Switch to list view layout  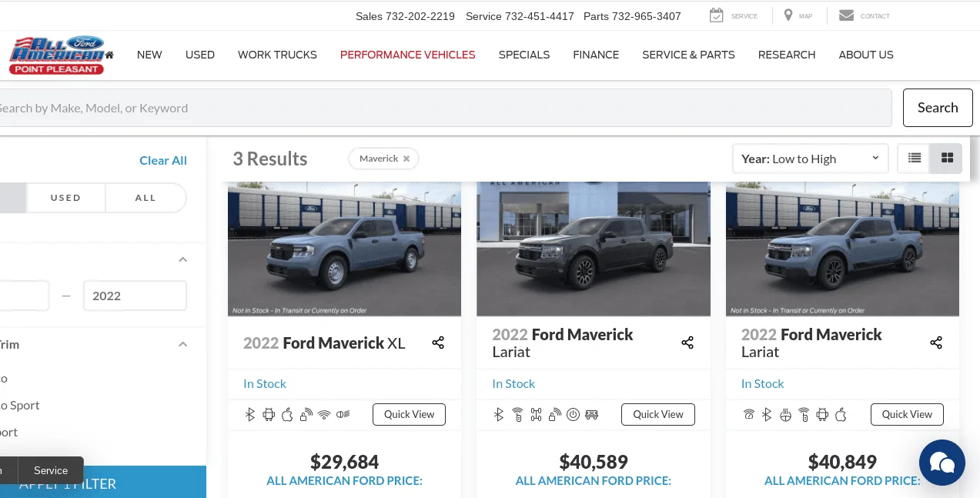click(x=914, y=159)
